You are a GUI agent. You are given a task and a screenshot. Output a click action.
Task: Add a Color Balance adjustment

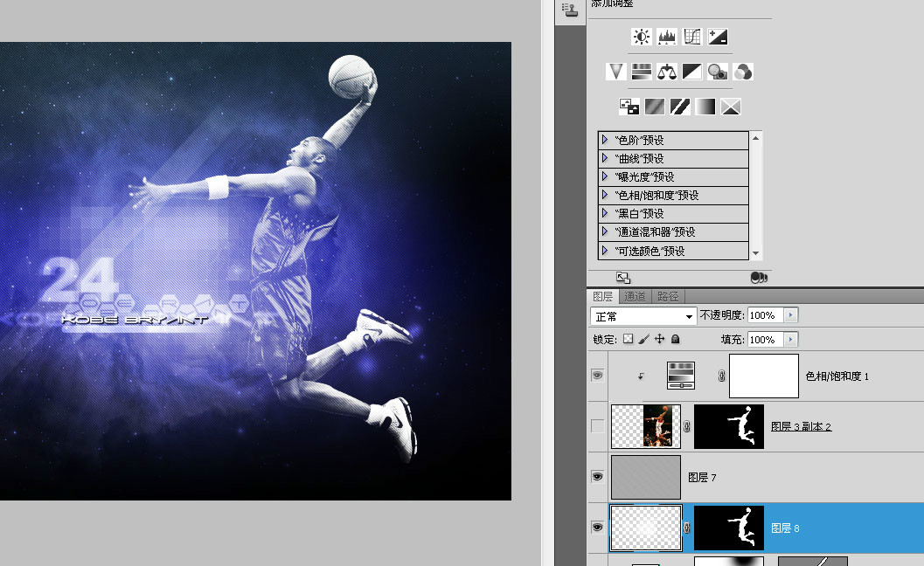tap(666, 72)
